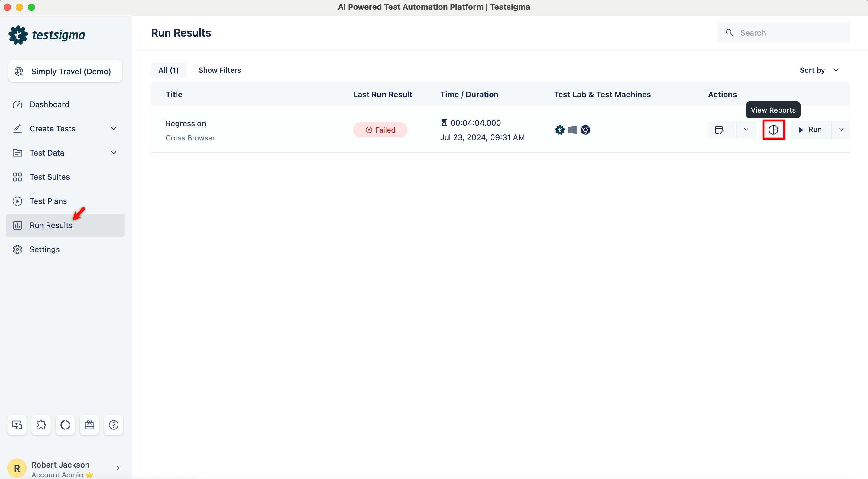The width and height of the screenshot is (868, 479).
Task: Click the Run Results page heading
Action: [181, 33]
